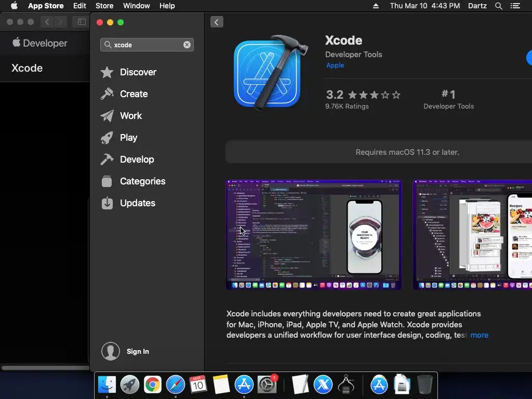
Task: Click the Xcode app icon
Action: pyautogui.click(x=270, y=73)
